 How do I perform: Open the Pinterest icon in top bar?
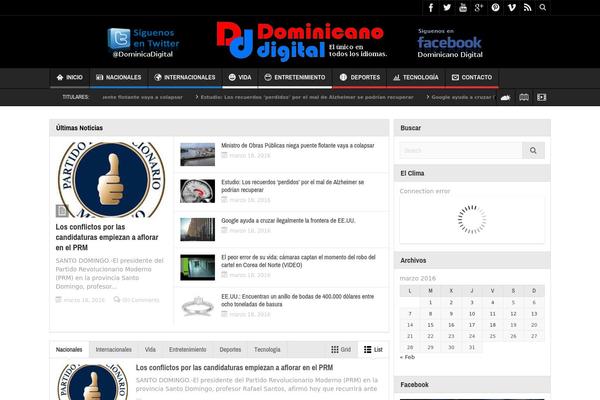pos(495,8)
